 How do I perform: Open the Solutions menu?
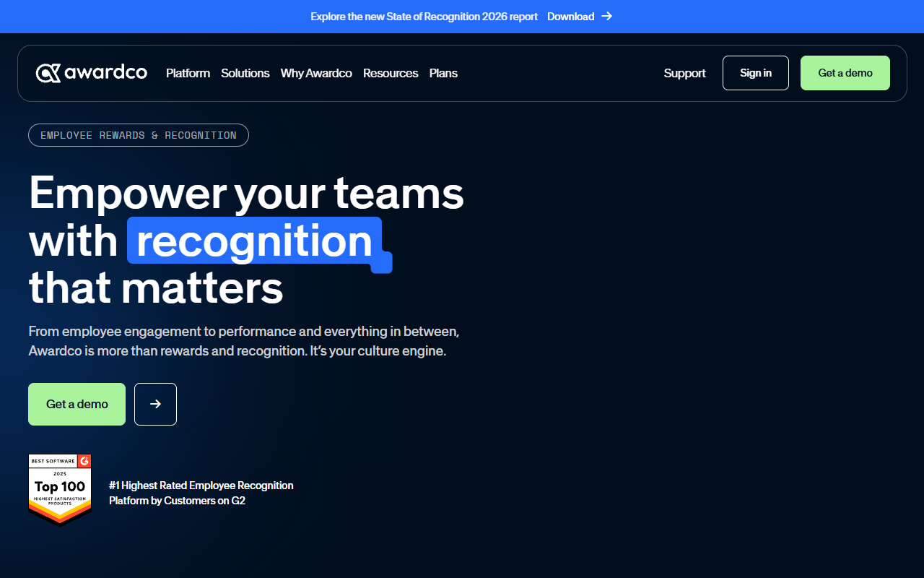(x=245, y=73)
